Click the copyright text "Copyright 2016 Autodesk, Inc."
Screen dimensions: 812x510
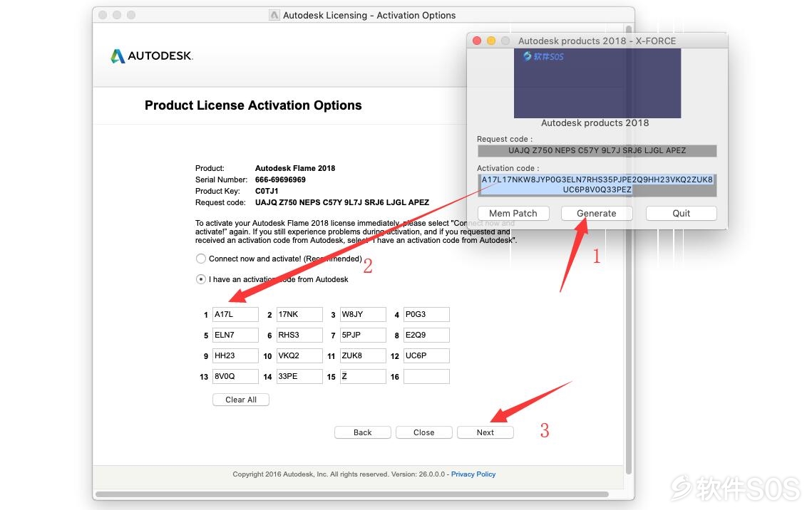point(280,474)
